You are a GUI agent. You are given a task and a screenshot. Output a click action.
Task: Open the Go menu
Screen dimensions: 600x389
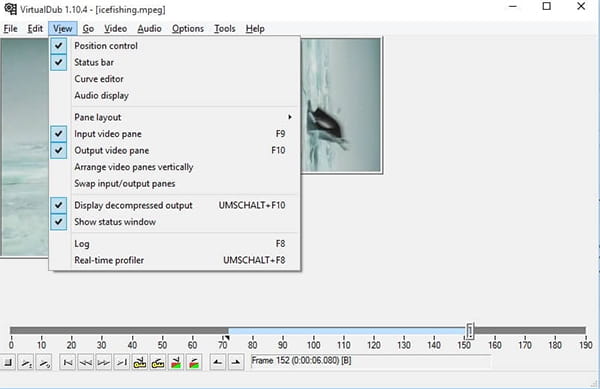(x=88, y=29)
